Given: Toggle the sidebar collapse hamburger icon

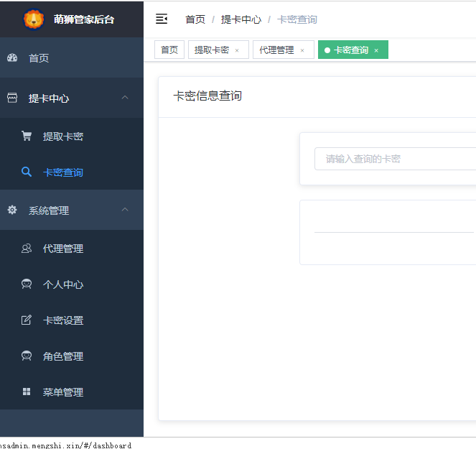Looking at the screenshot, I should pos(162,19).
